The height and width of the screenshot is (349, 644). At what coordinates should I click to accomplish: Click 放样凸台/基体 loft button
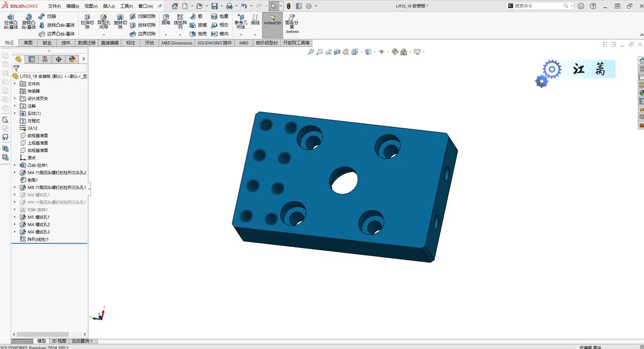pos(57,25)
